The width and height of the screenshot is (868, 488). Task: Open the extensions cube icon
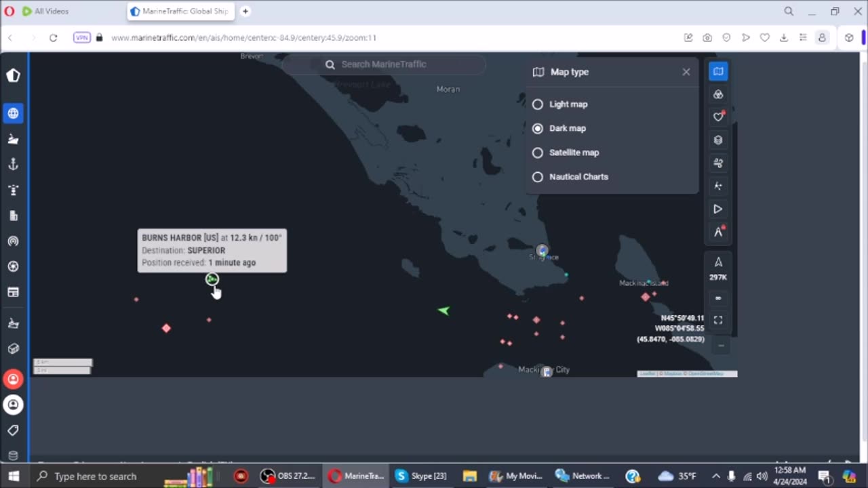[x=849, y=38]
